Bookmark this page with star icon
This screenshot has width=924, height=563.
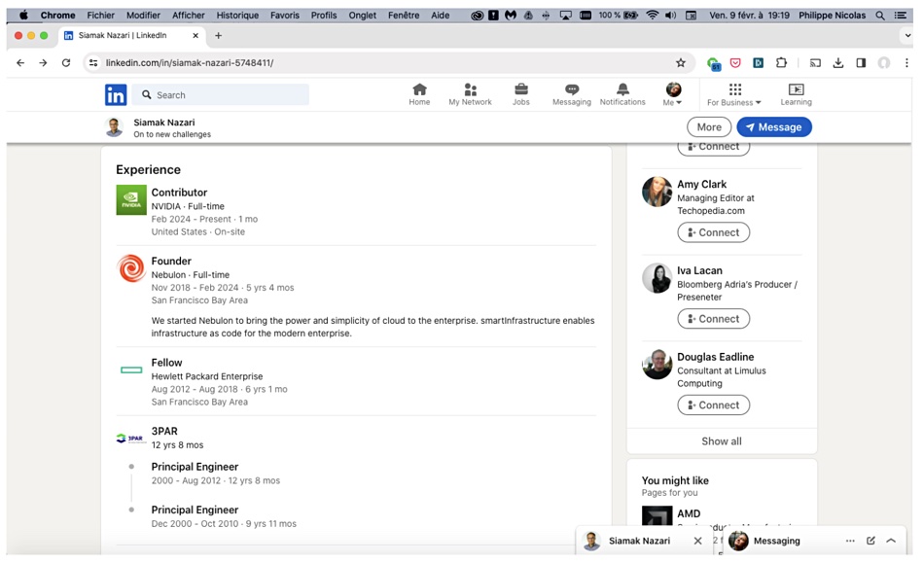click(681, 62)
